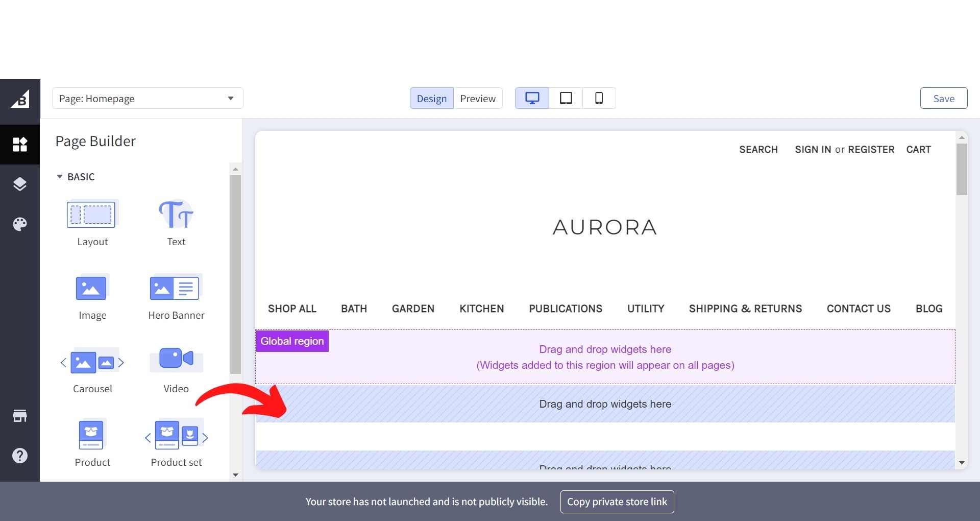Open theme styles palette icon
This screenshot has height=521, width=980.
20,224
